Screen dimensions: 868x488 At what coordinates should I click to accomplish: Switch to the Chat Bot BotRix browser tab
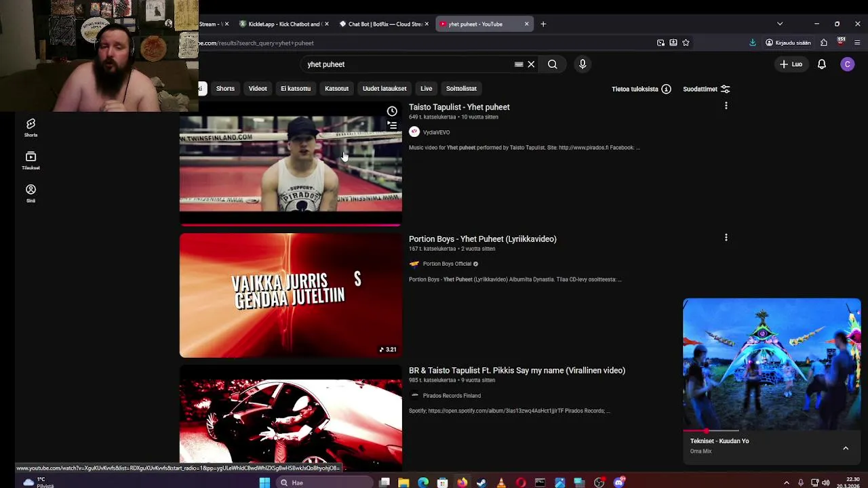384,24
